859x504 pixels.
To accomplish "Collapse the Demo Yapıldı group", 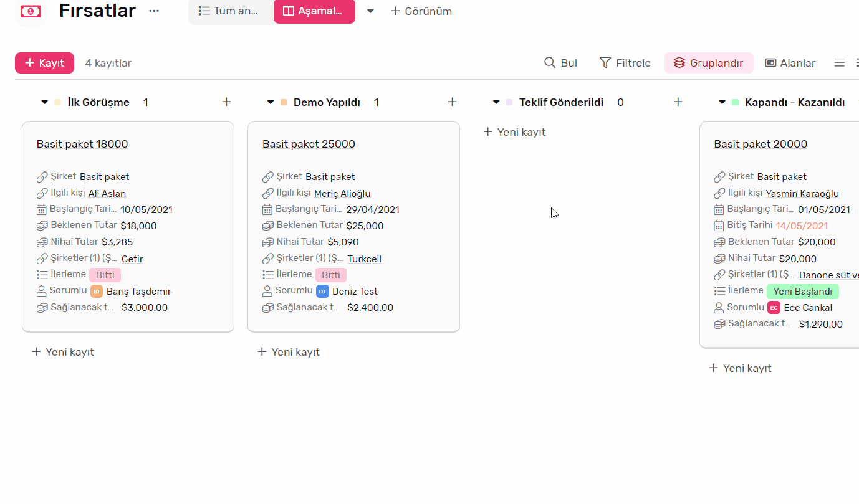I will 271,102.
